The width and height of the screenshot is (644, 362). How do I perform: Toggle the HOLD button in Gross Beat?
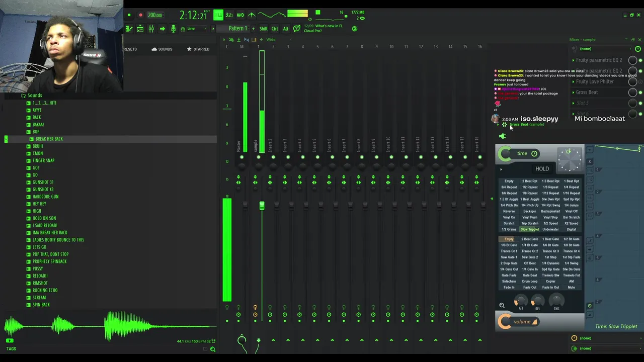(x=542, y=169)
